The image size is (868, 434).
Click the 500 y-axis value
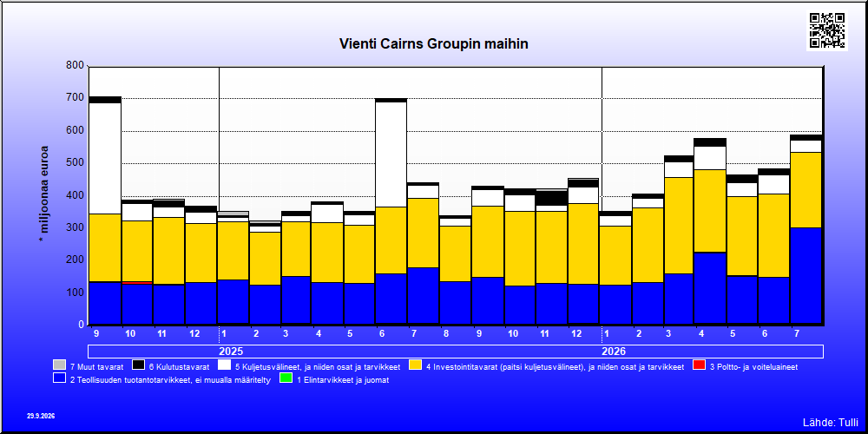pos(76,163)
